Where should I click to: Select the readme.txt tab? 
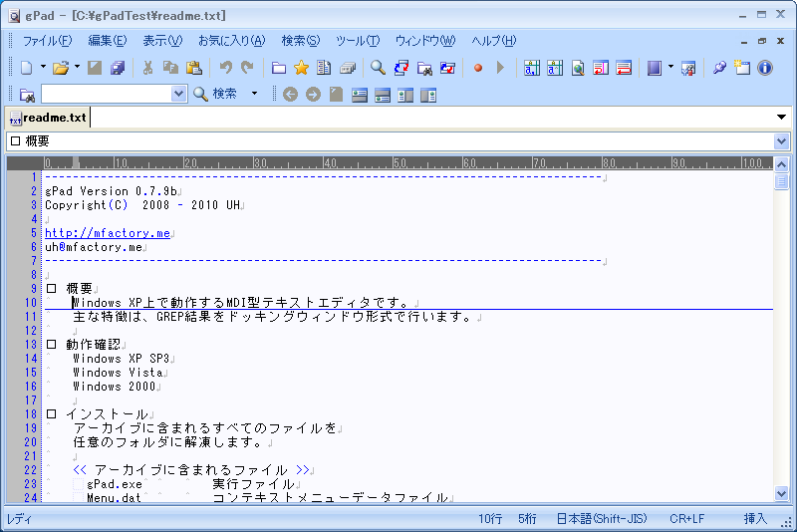click(x=54, y=118)
